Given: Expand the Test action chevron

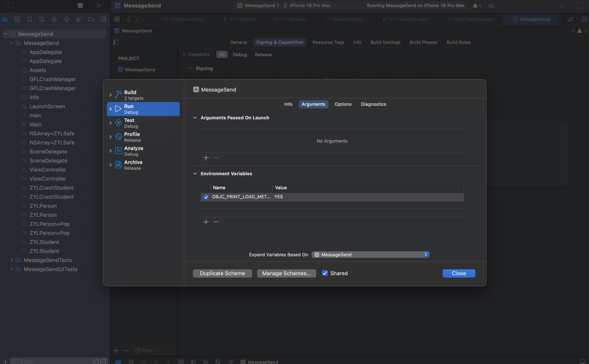Looking at the screenshot, I should point(110,123).
